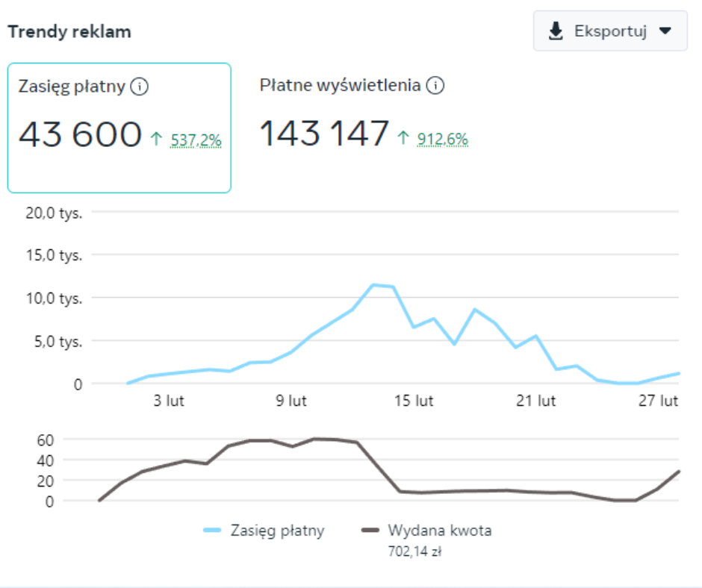Click the 143 147 impressions value
702x588 pixels.
point(324,133)
